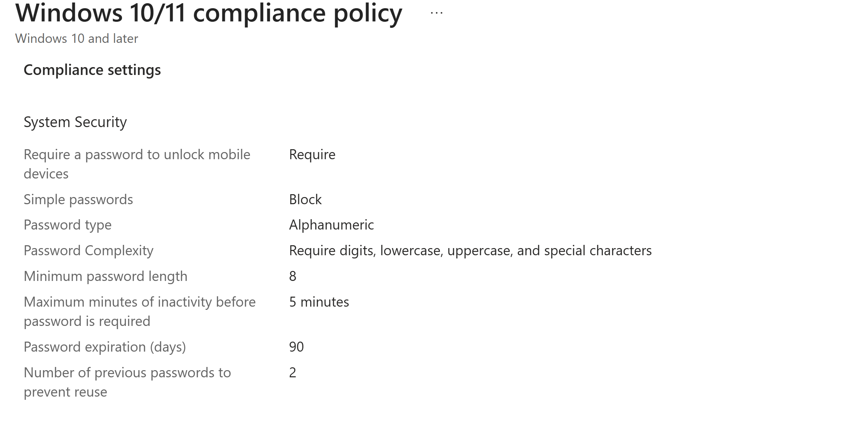
Task: Open the more options ellipsis menu
Action: 437,13
